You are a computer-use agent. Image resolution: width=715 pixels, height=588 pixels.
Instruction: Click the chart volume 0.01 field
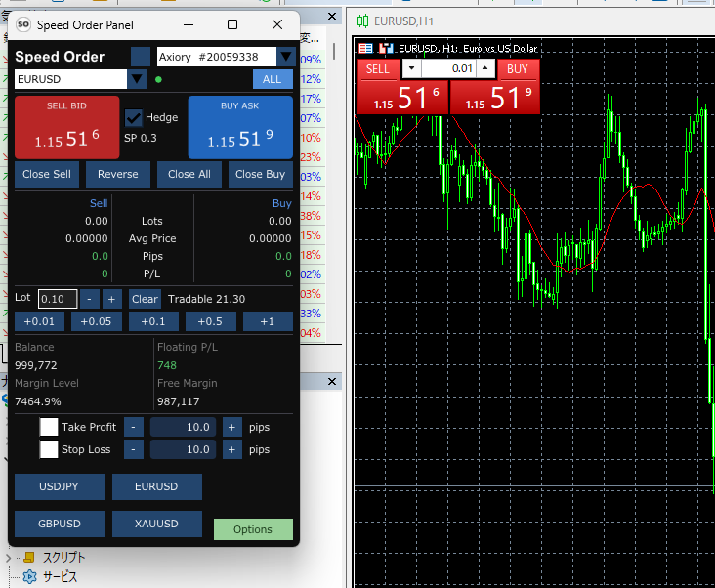[448, 68]
